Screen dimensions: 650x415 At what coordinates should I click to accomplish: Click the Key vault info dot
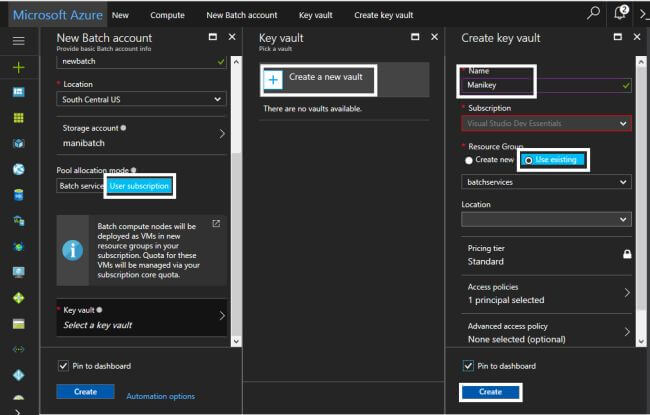point(99,310)
